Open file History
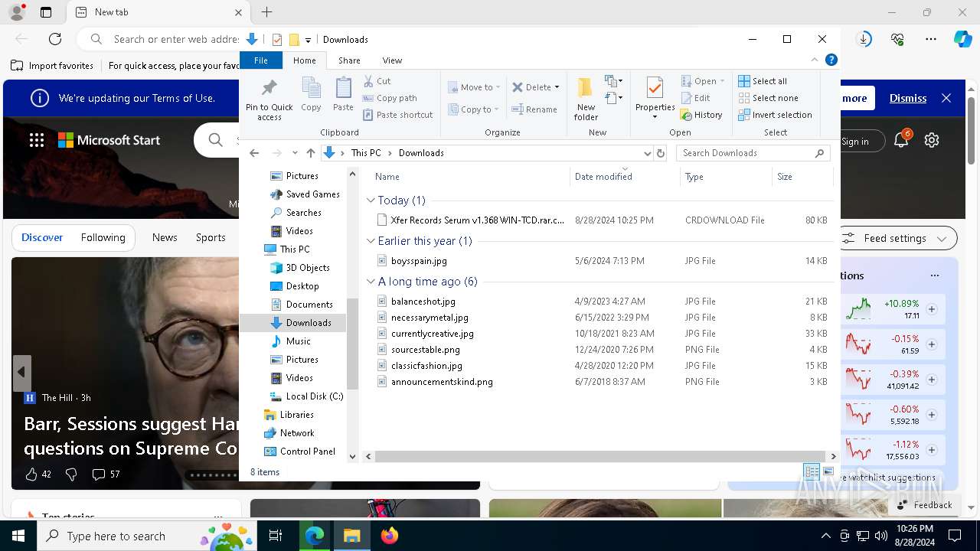This screenshot has width=980, height=551. click(x=701, y=115)
